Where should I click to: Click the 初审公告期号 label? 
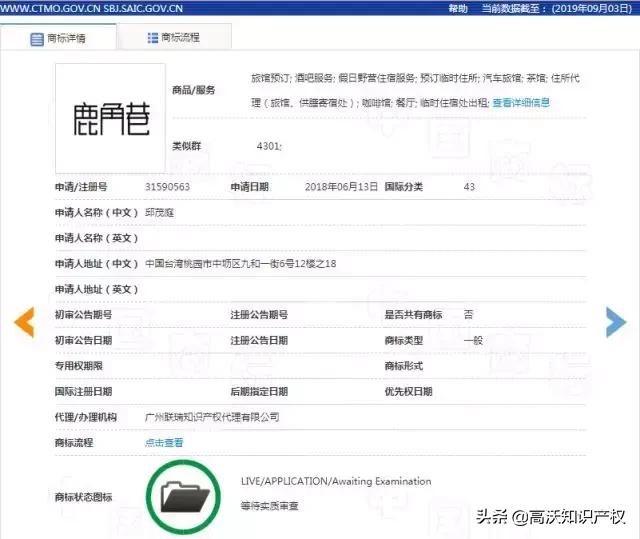point(83,315)
